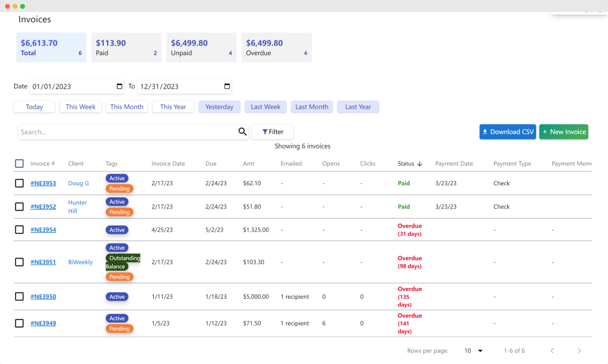Toggle the sort arrow on the Status column
This screenshot has height=364, width=608.
420,163
